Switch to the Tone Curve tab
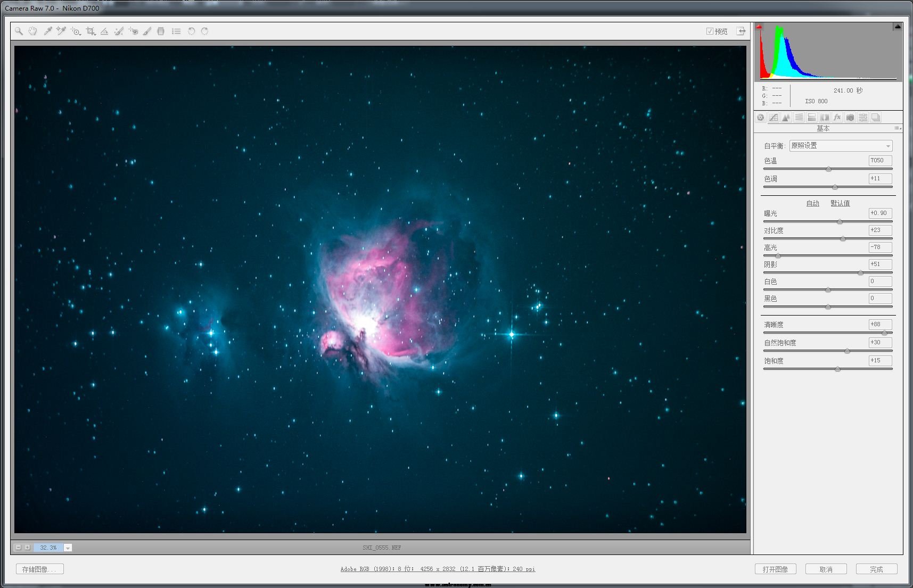This screenshot has height=588, width=913. click(774, 118)
